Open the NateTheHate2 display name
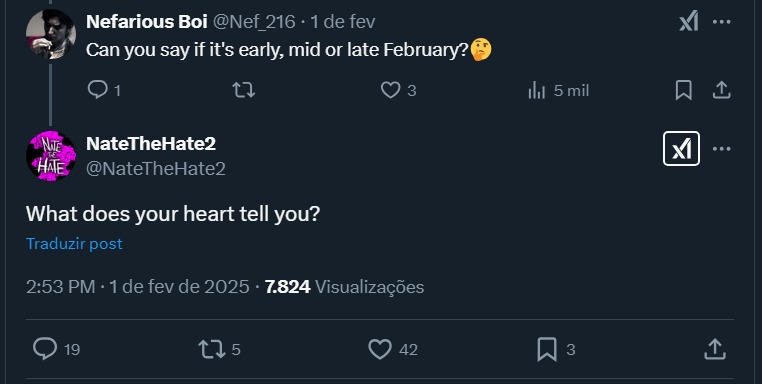762x384 pixels. click(x=151, y=143)
